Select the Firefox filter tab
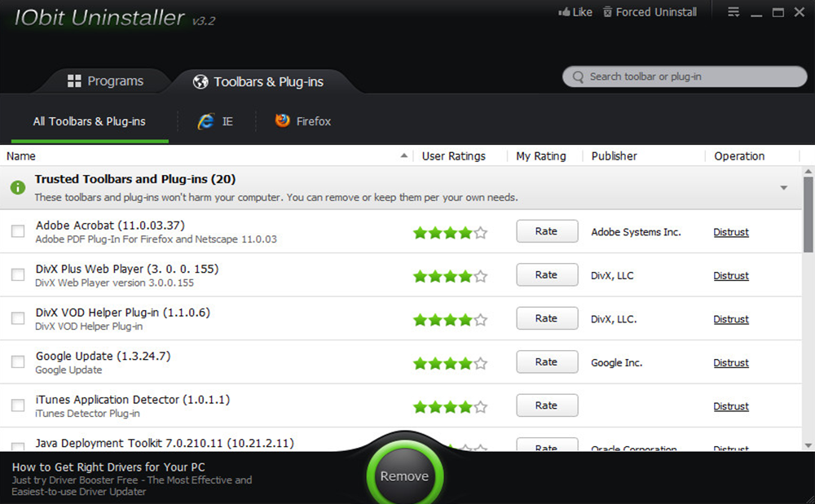The height and width of the screenshot is (504, 815). pyautogui.click(x=303, y=121)
